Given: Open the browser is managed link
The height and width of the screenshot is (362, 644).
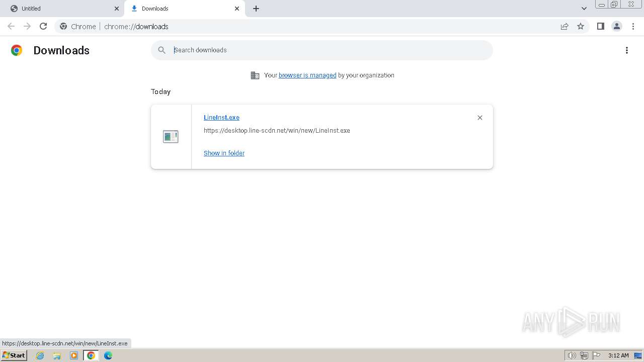Looking at the screenshot, I should 307,75.
